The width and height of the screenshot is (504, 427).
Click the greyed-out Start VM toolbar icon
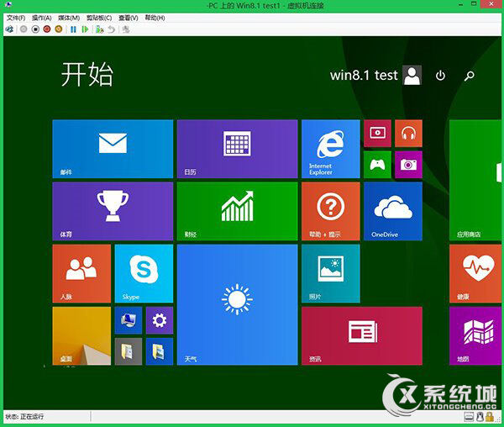tap(24, 29)
